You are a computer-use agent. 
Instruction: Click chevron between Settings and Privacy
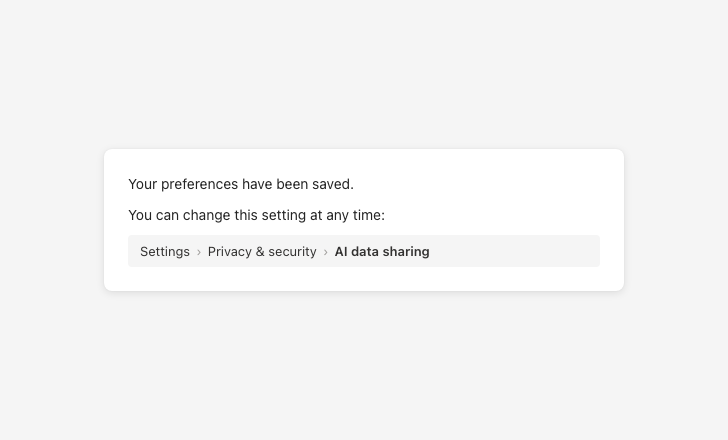199,252
